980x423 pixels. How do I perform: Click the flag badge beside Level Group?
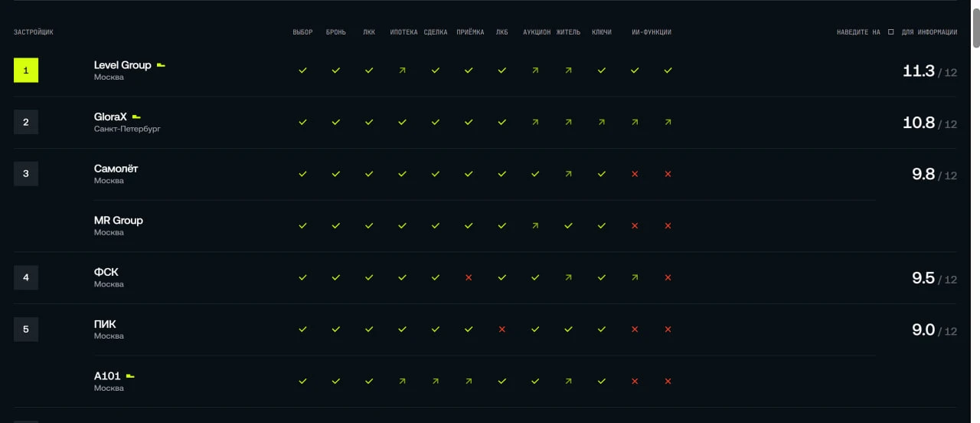click(161, 65)
